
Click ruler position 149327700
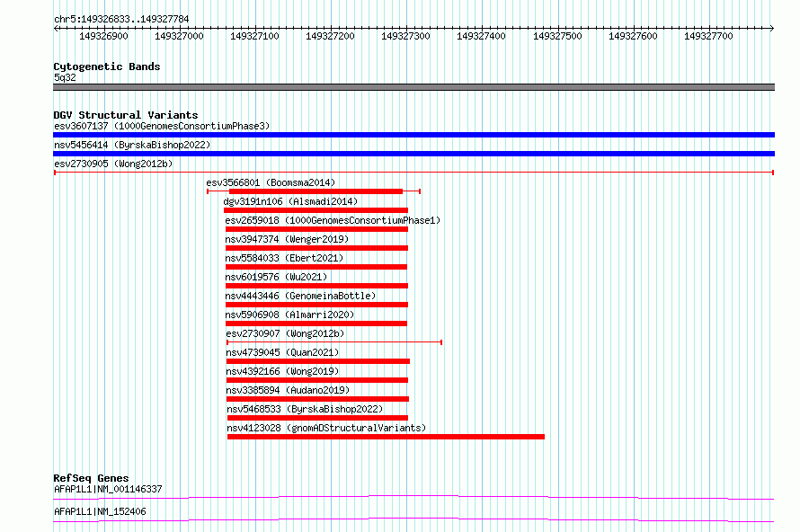point(708,36)
